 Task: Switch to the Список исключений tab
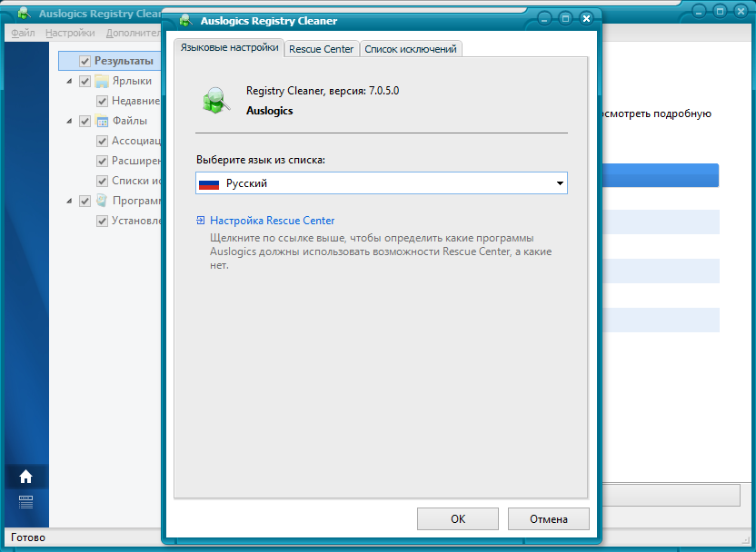[x=411, y=49]
